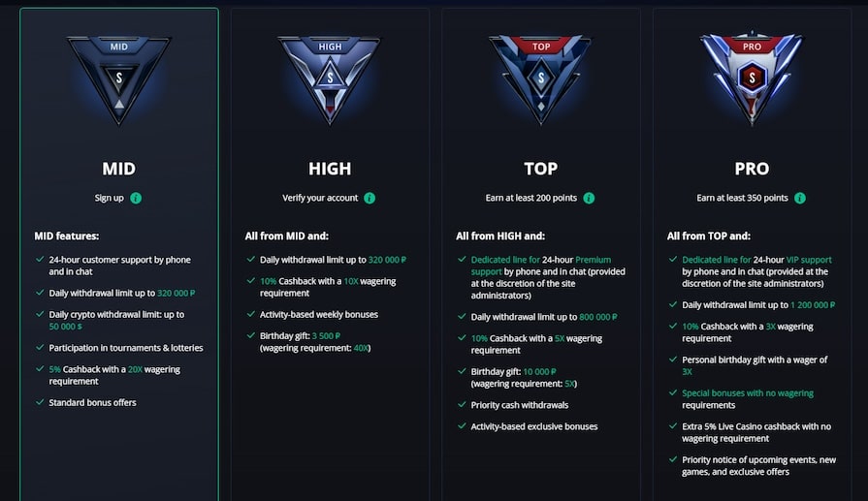Click the MID tier badge emblem
The image size is (868, 501).
118,80
